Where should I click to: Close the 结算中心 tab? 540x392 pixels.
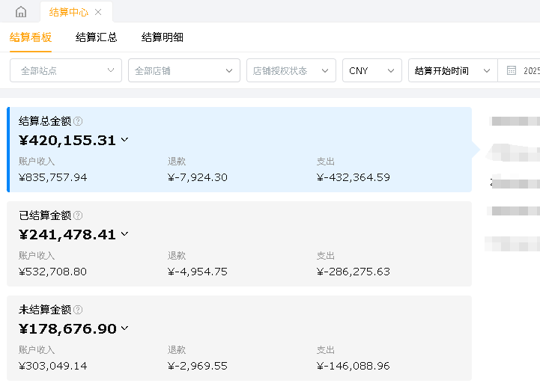98,12
